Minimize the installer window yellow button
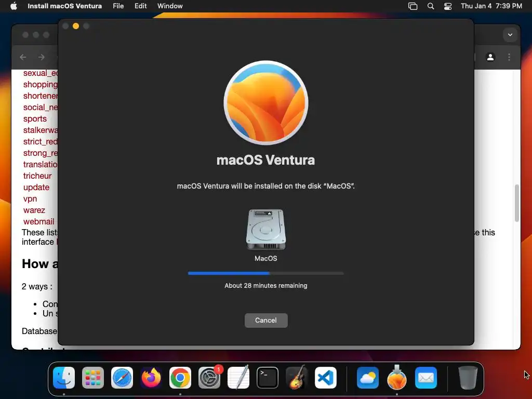This screenshot has width=532, height=399. tap(76, 26)
